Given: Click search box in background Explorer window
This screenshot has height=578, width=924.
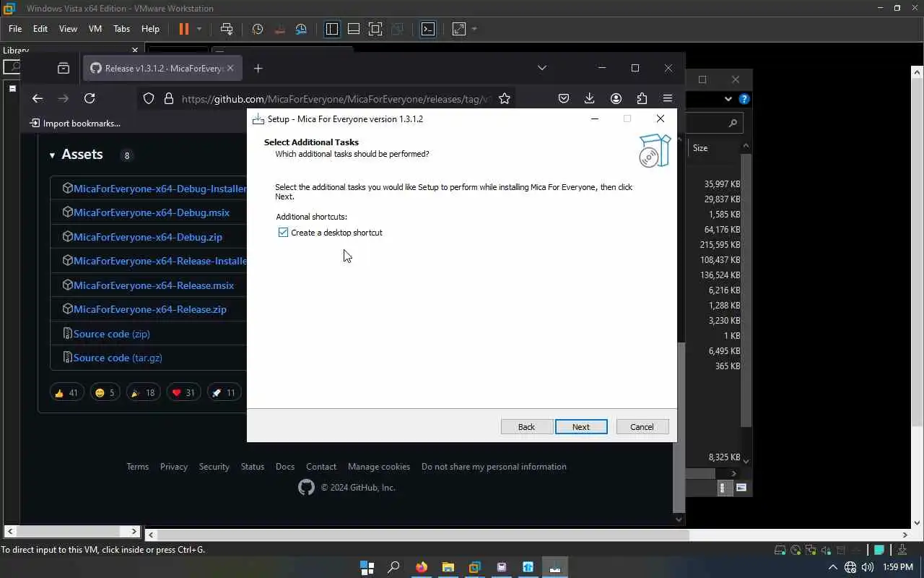Looking at the screenshot, I should [715, 124].
